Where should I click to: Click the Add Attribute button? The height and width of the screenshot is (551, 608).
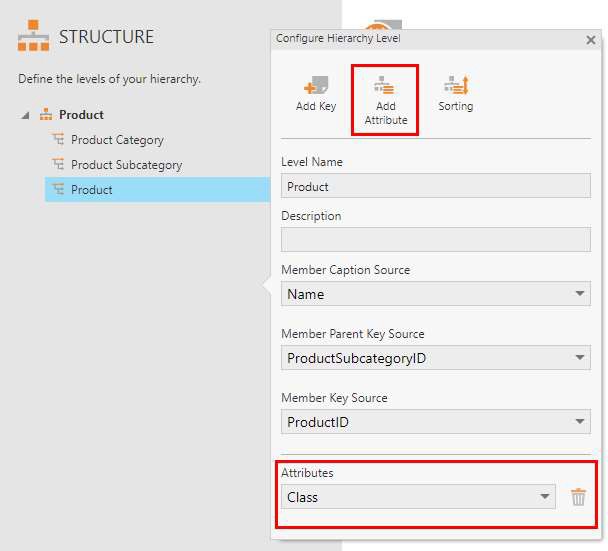(385, 98)
